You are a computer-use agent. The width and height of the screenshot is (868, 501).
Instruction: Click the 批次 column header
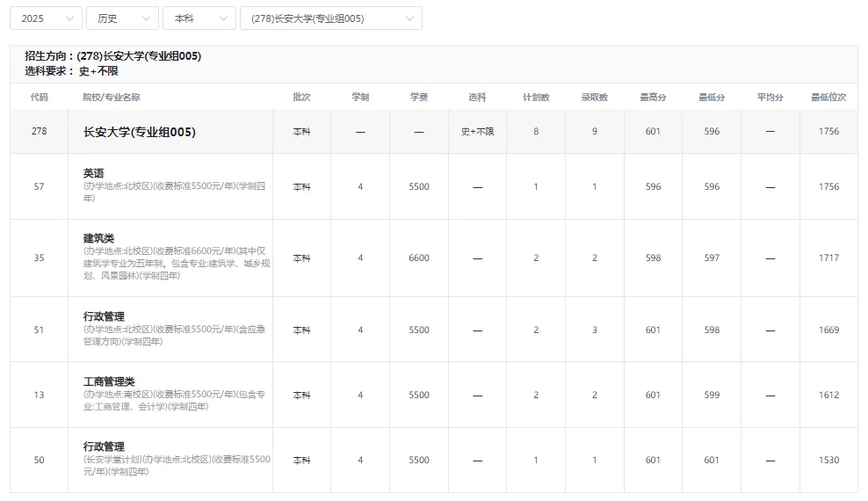tap(301, 97)
